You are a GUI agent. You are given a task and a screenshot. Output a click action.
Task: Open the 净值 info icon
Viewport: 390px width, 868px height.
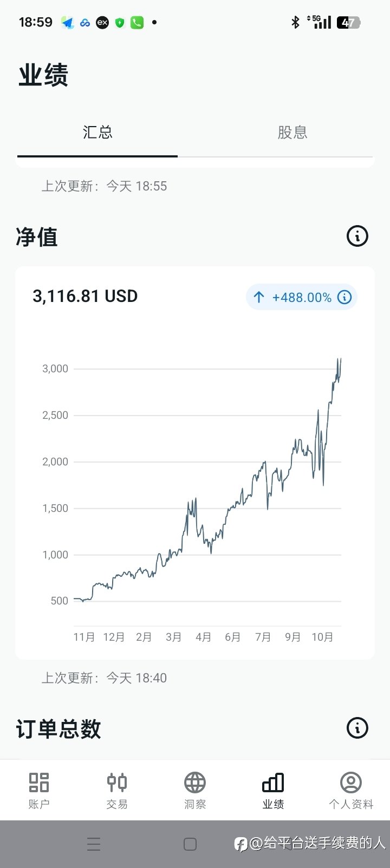coord(357,236)
